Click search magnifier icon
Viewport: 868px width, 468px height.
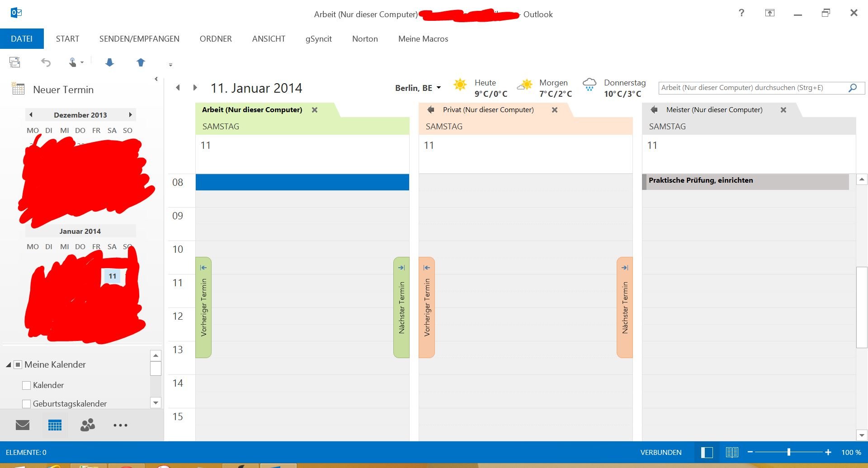[x=853, y=88]
